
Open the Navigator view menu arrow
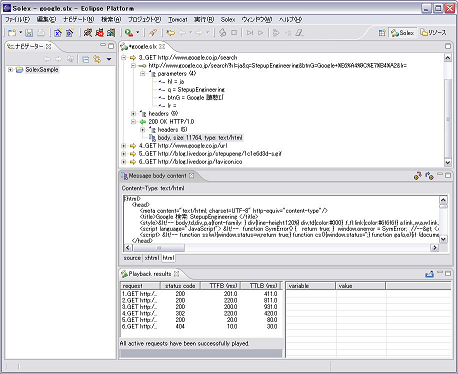pyautogui.click(x=109, y=59)
